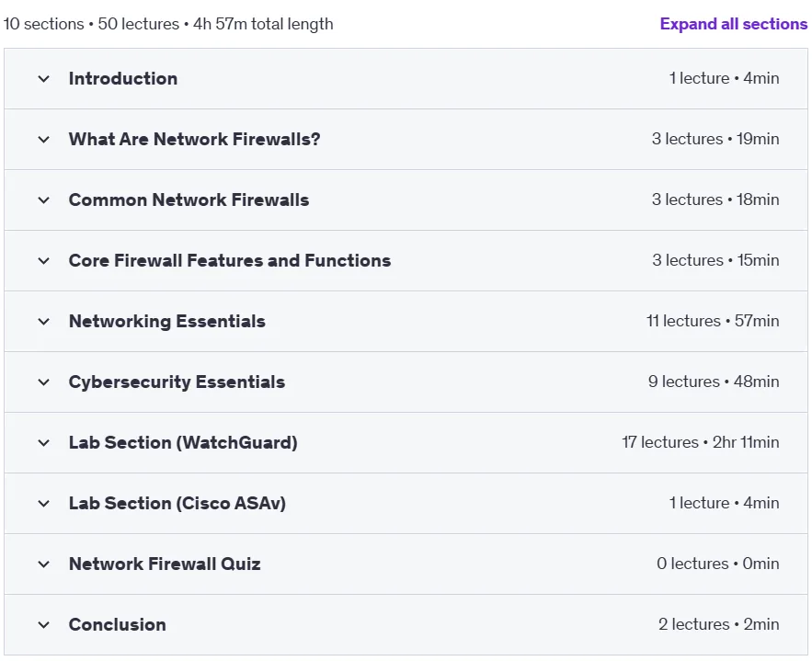The height and width of the screenshot is (661, 812).
Task: Toggle the Networking Essentials chevron icon
Action: coord(44,322)
